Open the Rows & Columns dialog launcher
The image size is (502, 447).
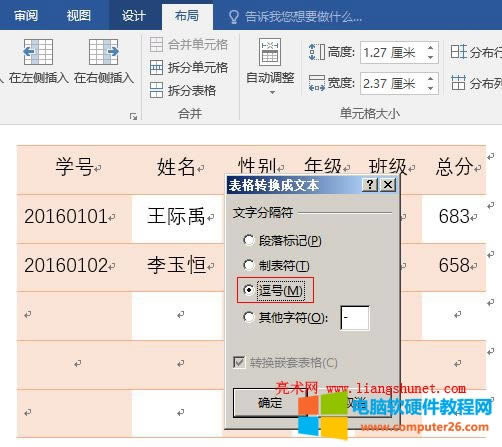coord(134,116)
